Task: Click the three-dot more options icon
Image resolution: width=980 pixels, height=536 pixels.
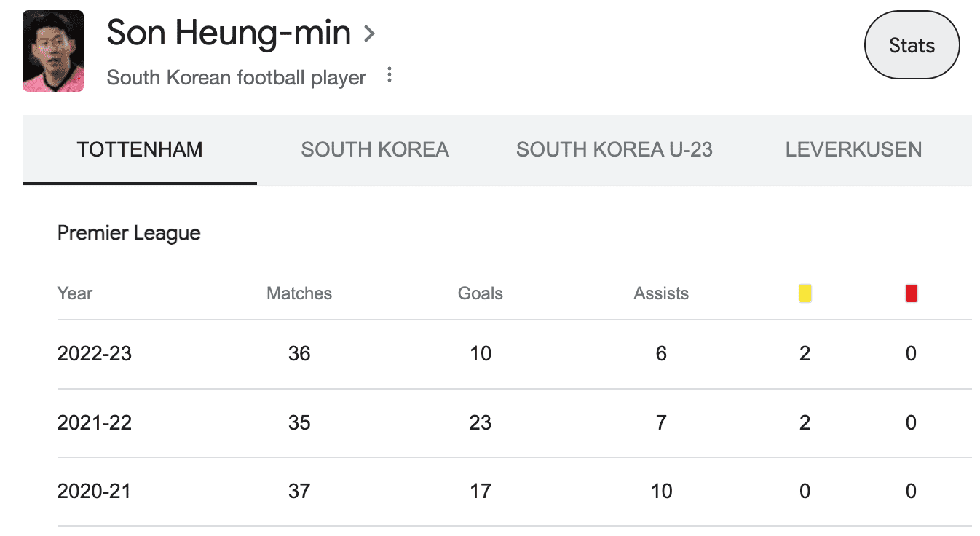Action: pos(390,75)
